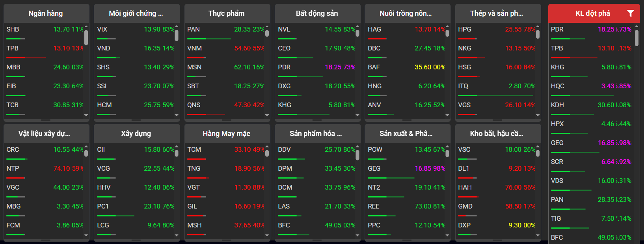Select KDH row in KL đột phá
Screen dimensions: 644x244
coord(591,107)
